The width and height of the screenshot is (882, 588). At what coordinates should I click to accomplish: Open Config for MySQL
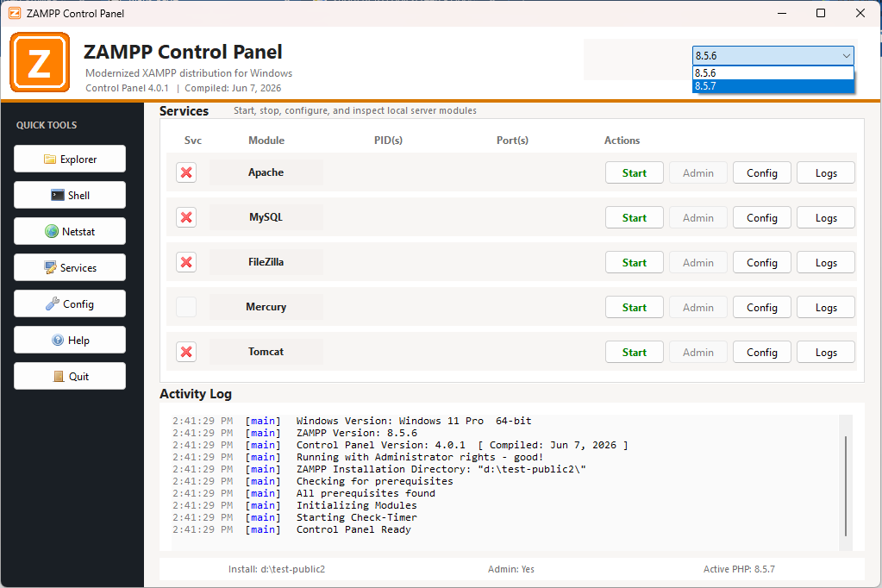point(761,218)
